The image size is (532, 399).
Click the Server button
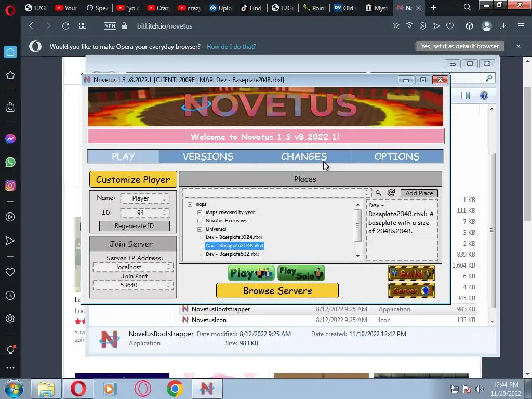(x=411, y=290)
